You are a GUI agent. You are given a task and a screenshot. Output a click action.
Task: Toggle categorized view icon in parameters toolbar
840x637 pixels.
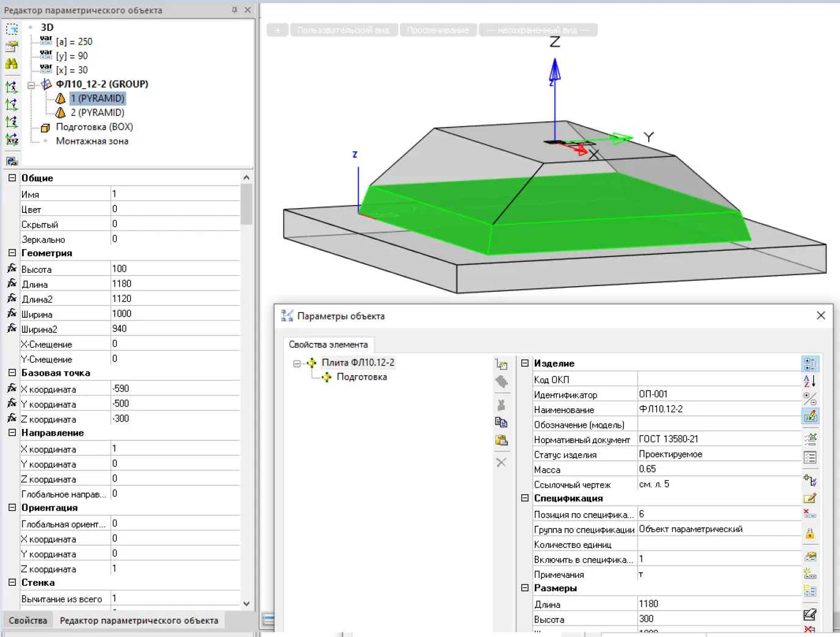pyautogui.click(x=809, y=364)
